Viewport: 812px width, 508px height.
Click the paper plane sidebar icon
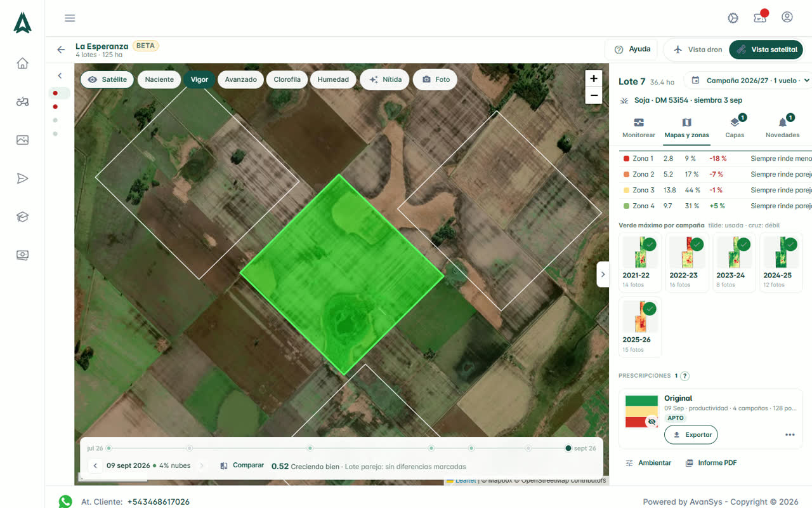pyautogui.click(x=22, y=178)
